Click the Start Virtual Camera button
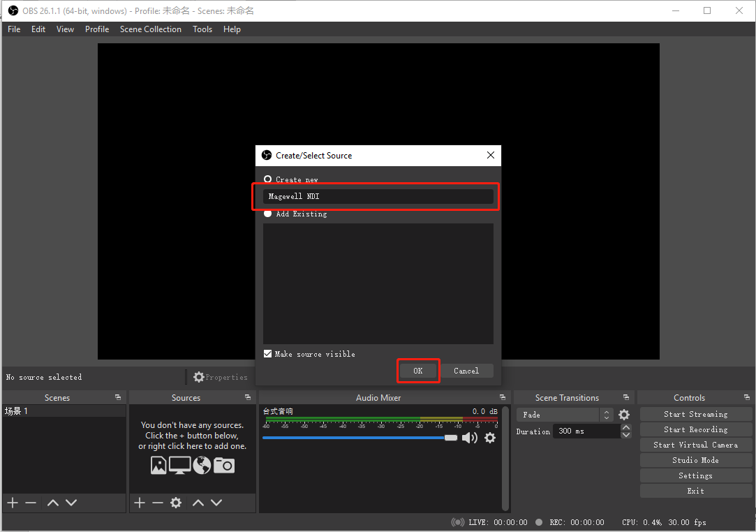756x532 pixels. pos(695,444)
